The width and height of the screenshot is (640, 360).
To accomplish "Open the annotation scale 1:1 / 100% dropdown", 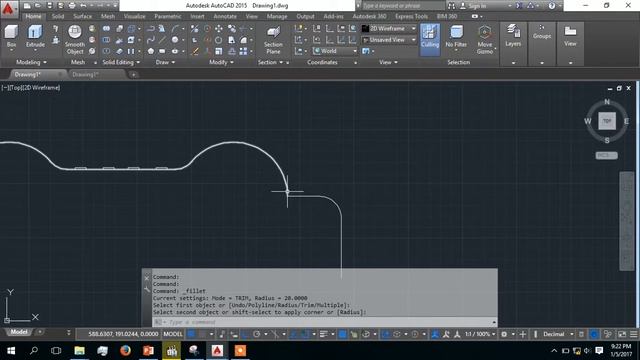I will 480,334.
